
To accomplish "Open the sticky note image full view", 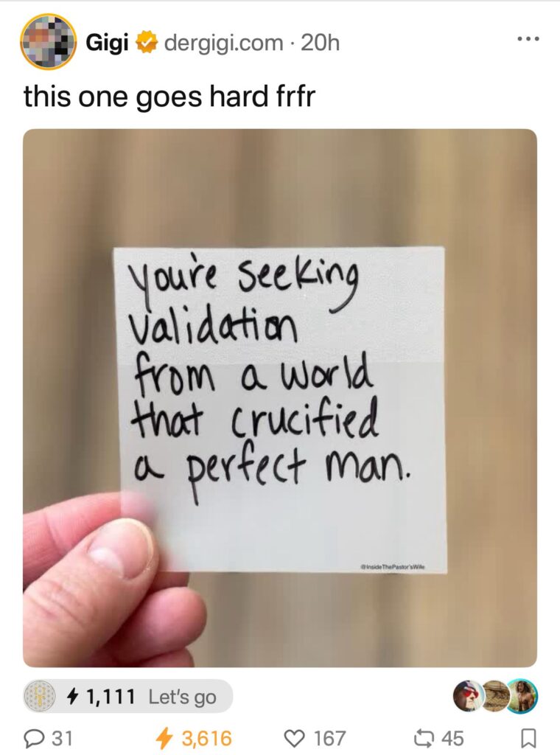I will (280, 397).
